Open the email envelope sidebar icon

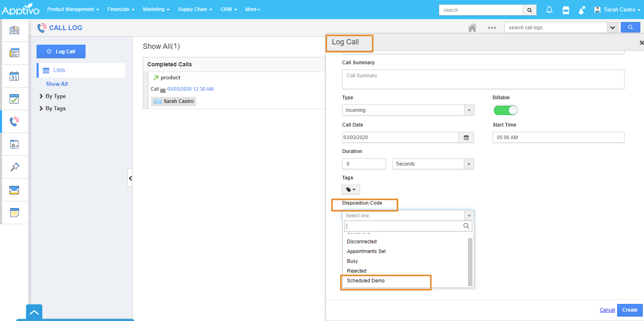(14, 190)
